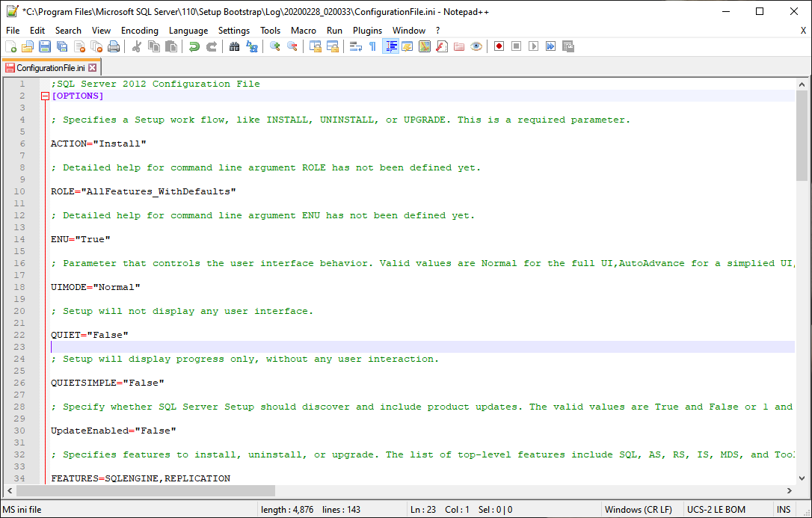Click the Close document toolbar icon
Viewport: 812px width, 518px height.
[79, 46]
